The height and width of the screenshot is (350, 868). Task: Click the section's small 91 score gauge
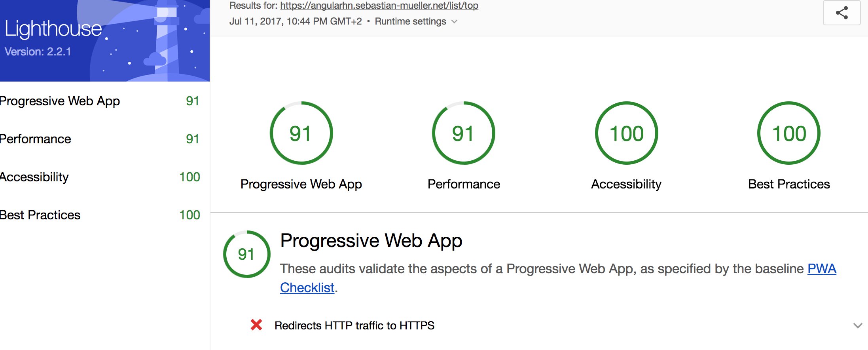[246, 254]
